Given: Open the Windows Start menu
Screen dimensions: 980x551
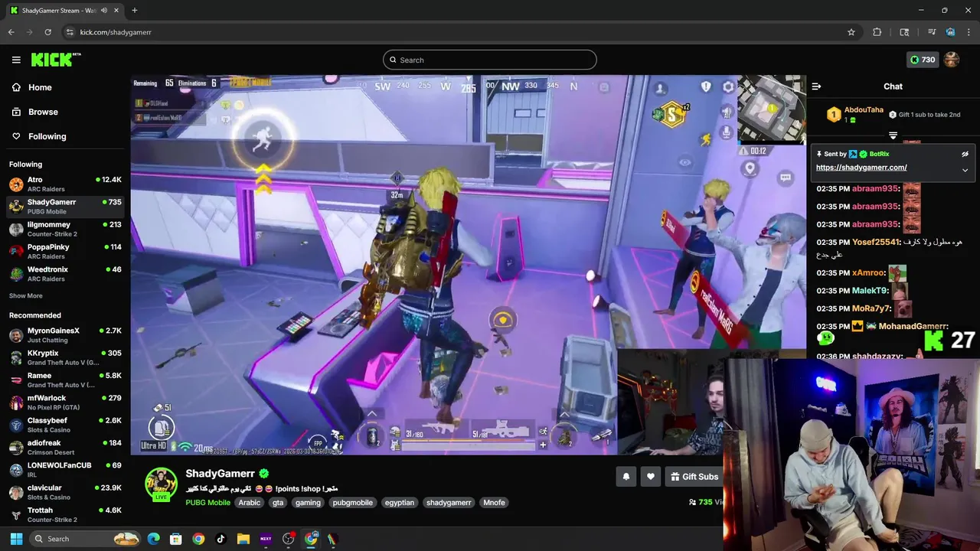Looking at the screenshot, I should click(16, 539).
